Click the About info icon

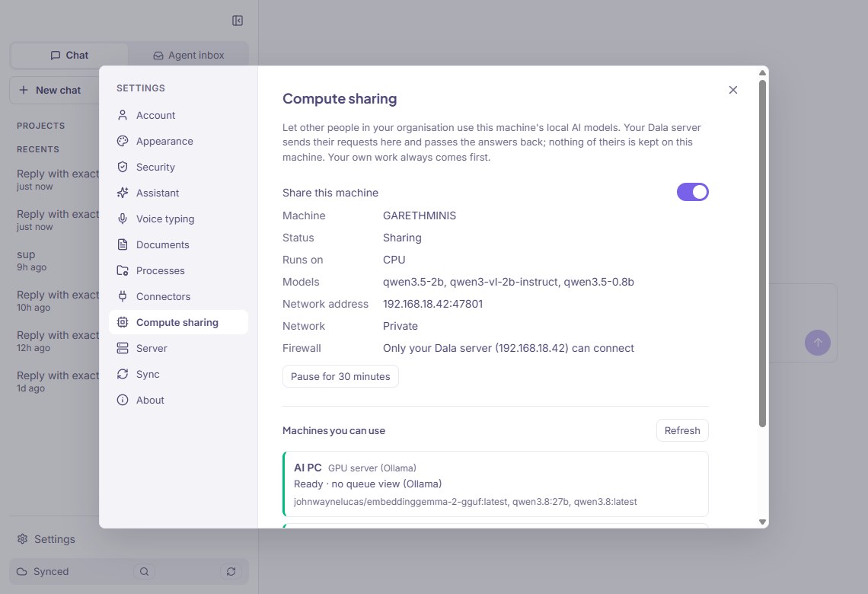pyautogui.click(x=123, y=401)
